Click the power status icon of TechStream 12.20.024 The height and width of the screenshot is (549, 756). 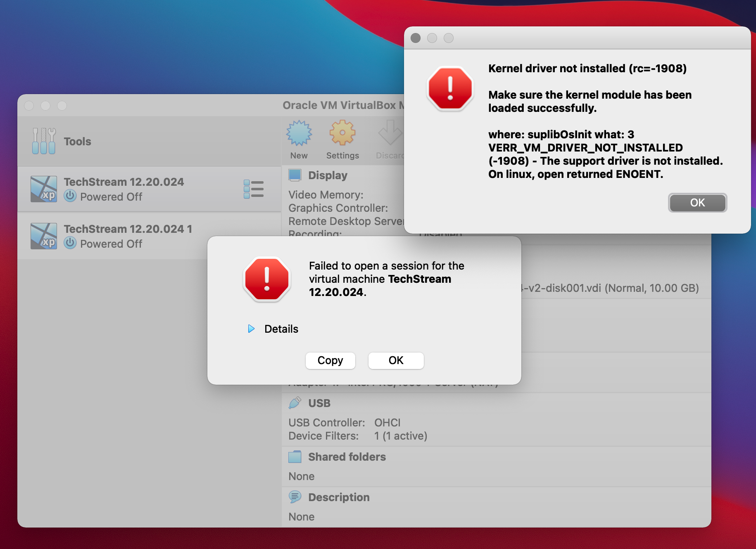(70, 196)
